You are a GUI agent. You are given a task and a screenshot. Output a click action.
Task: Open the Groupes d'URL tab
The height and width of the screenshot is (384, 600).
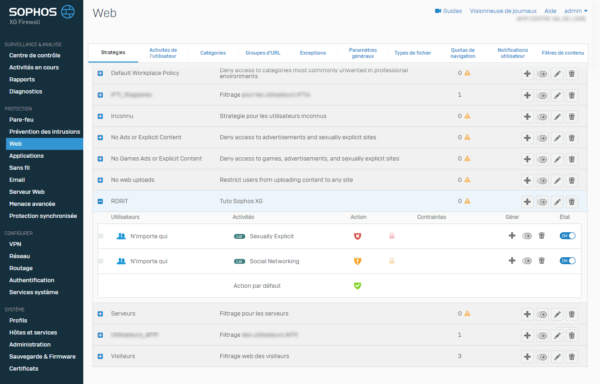coord(263,53)
